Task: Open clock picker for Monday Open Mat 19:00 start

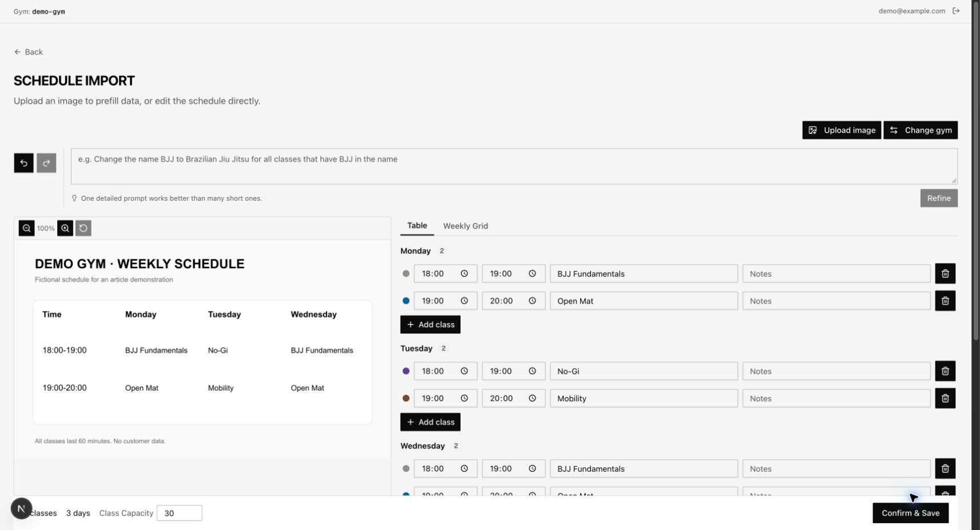Action: point(465,301)
